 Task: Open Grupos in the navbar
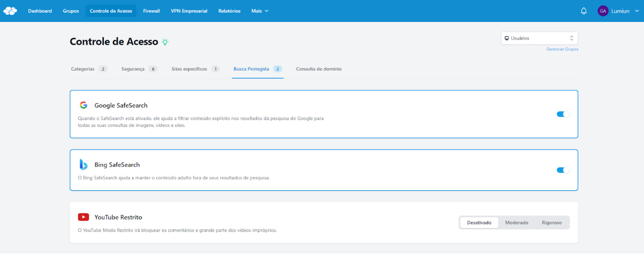[x=71, y=11]
